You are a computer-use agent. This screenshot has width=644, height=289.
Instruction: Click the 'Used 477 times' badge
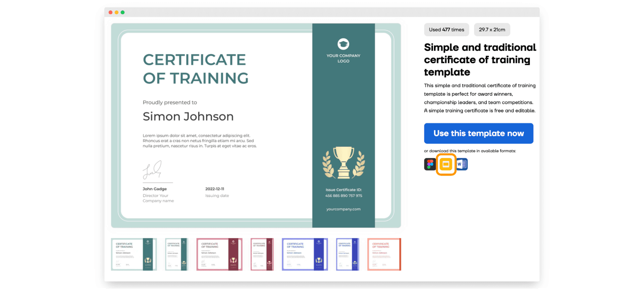pos(446,30)
